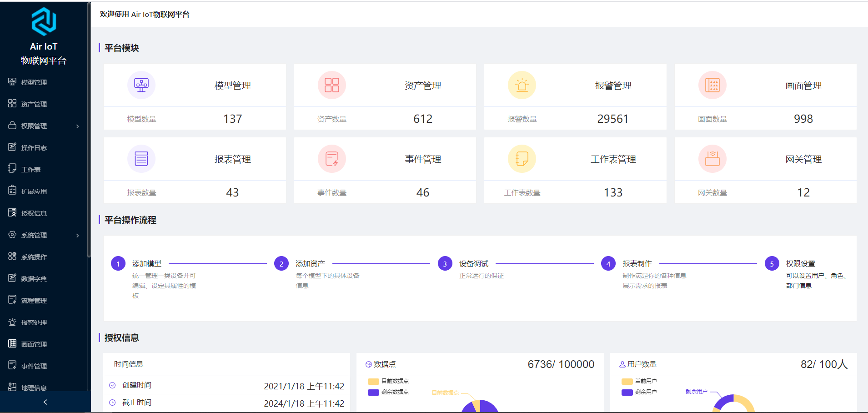868x413 pixels.
Task: Click the pink 资产管理 card icon
Action: [332, 85]
